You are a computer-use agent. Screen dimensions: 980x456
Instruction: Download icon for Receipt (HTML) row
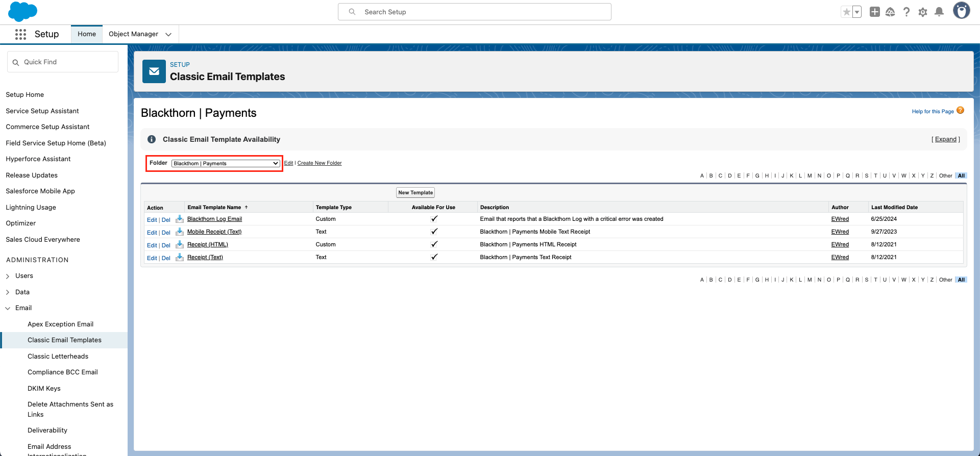[180, 244]
